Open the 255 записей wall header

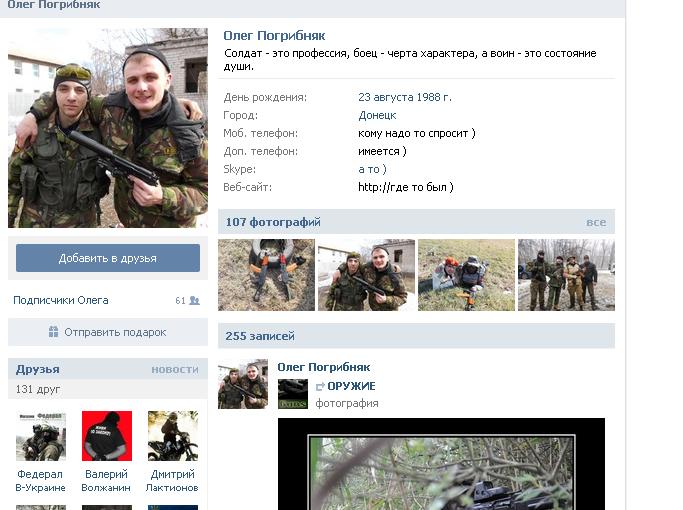pos(260,336)
